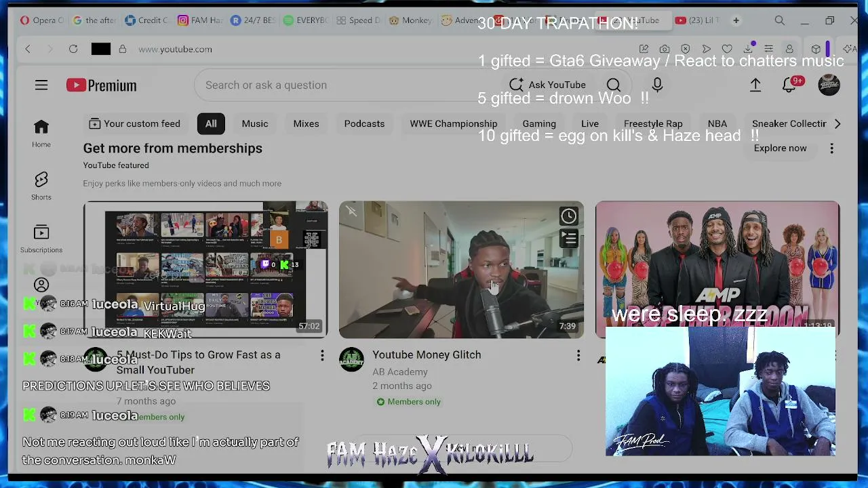Bookmark the page with the heart icon
The height and width of the screenshot is (488, 868).
pyautogui.click(x=727, y=49)
